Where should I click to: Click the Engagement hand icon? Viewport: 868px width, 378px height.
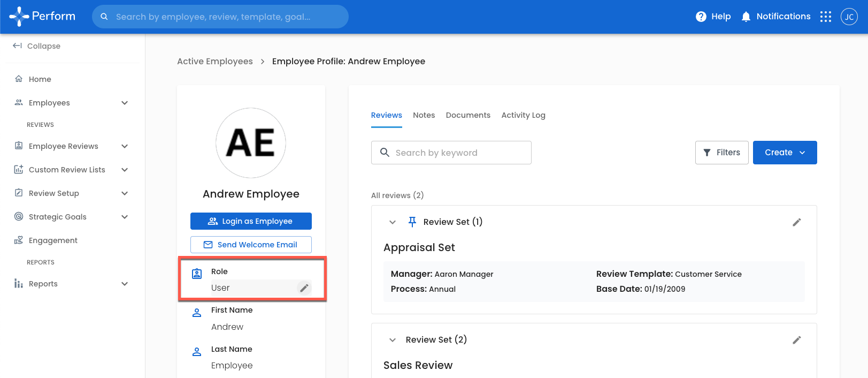19,240
